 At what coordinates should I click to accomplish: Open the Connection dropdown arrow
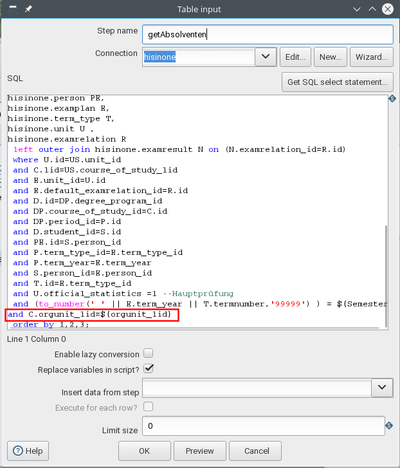pyautogui.click(x=266, y=57)
